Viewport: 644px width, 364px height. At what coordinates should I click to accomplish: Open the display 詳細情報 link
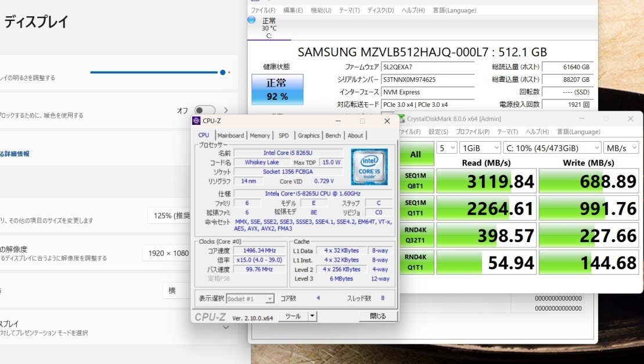click(x=15, y=153)
